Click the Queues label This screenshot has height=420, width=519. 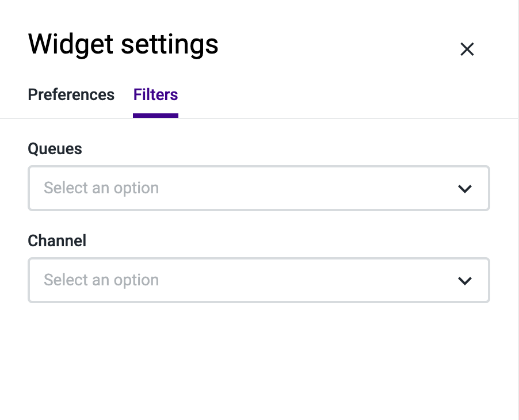pos(55,148)
